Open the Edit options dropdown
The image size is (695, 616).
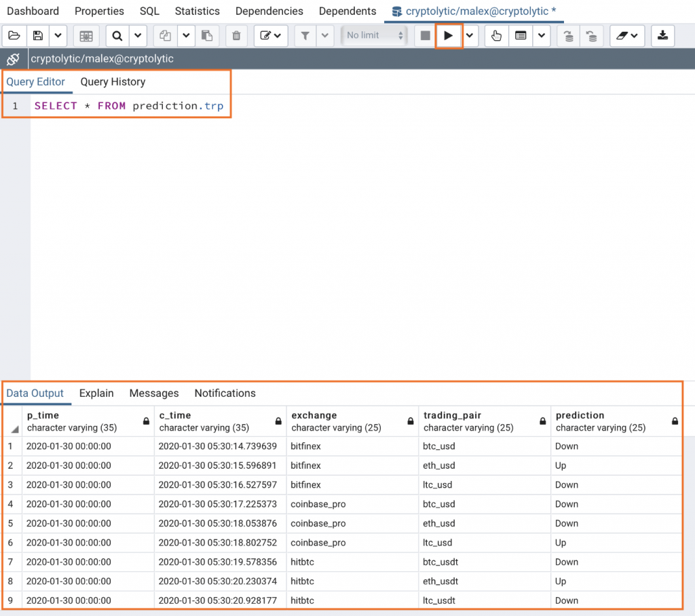click(270, 35)
